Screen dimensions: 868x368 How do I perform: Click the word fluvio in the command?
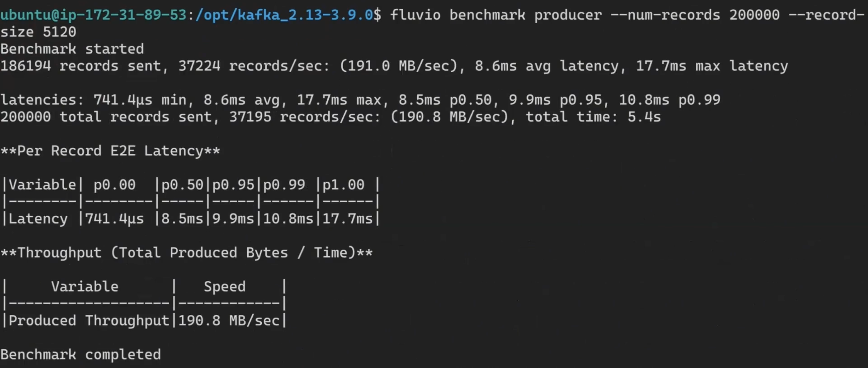tap(415, 15)
